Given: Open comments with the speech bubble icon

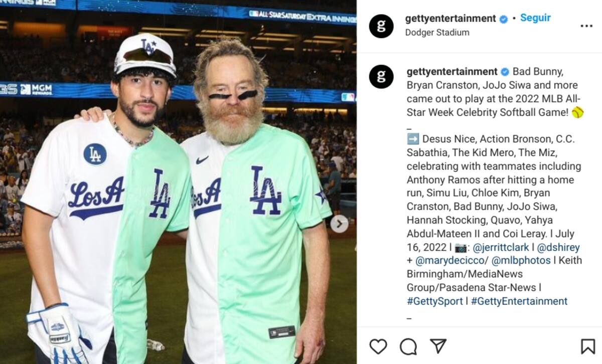Looking at the screenshot, I should [x=408, y=346].
